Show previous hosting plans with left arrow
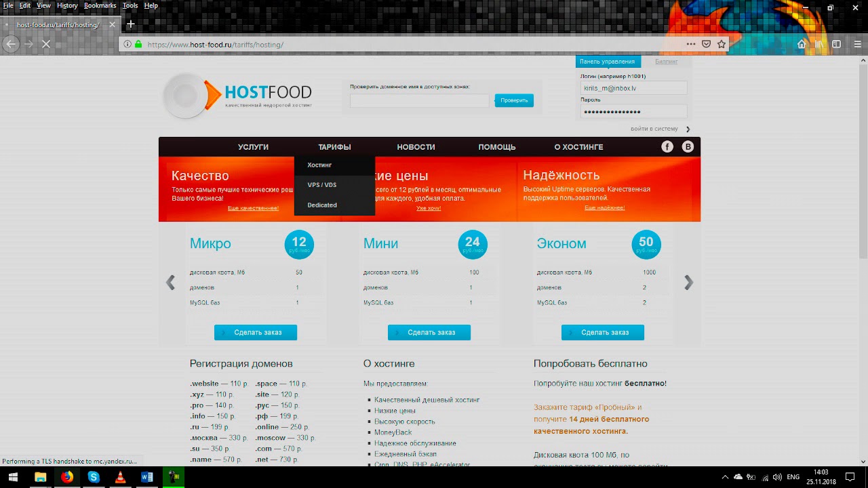868x488 pixels. click(170, 283)
